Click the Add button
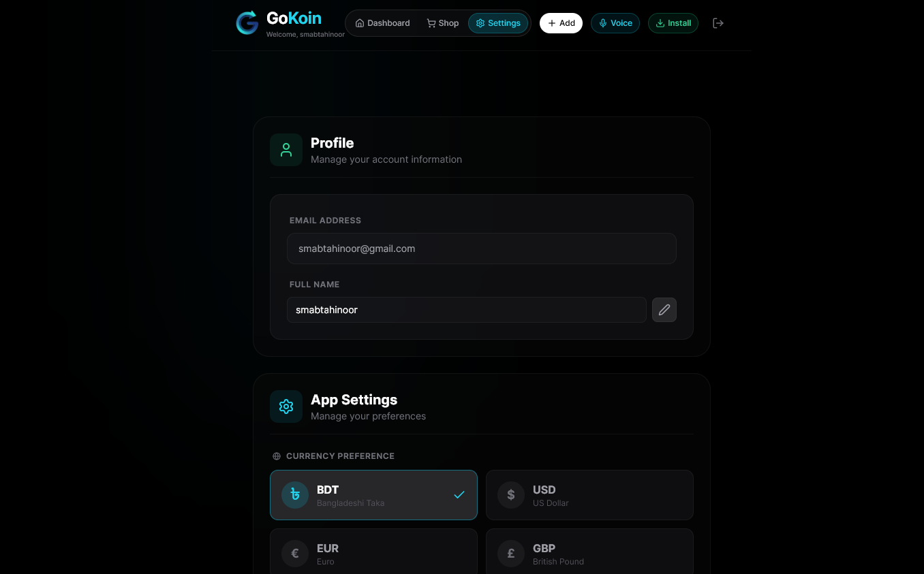The image size is (924, 574). [x=561, y=22]
